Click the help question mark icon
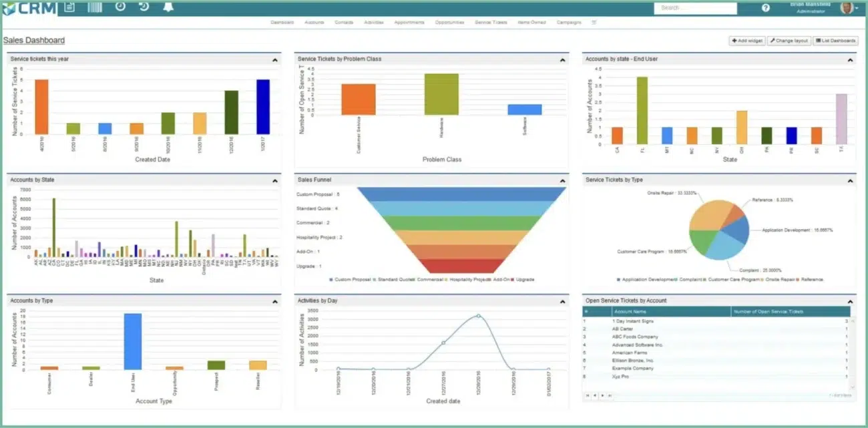Viewport: 868px width, 428px height. tap(765, 8)
